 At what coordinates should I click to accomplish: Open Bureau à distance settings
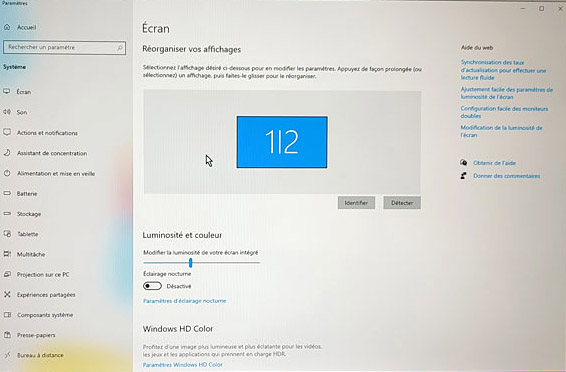(40, 355)
